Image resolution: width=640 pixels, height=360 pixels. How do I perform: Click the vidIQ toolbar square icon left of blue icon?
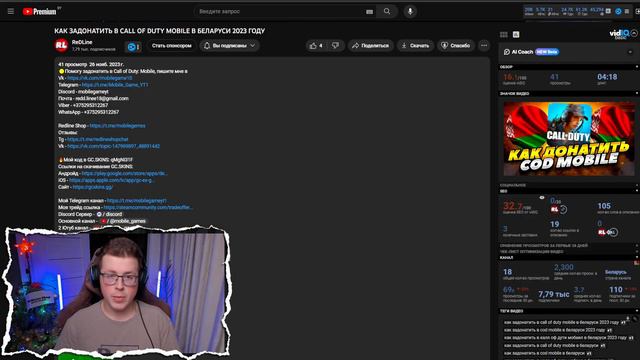[608, 11]
